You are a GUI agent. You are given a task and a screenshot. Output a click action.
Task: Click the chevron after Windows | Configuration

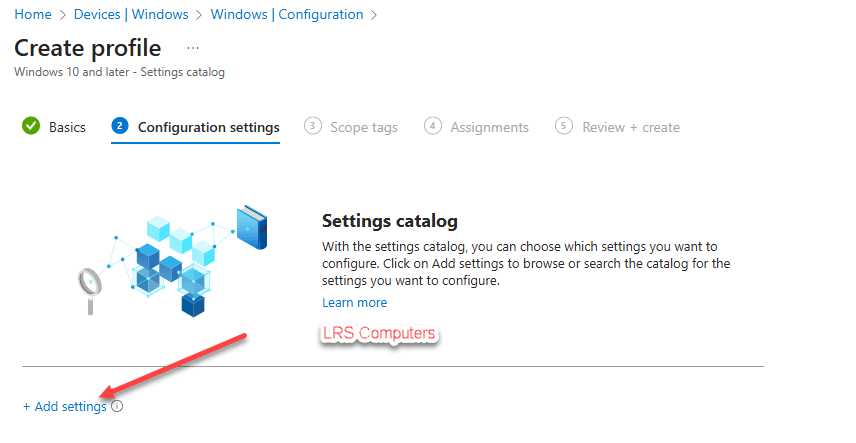tap(374, 14)
